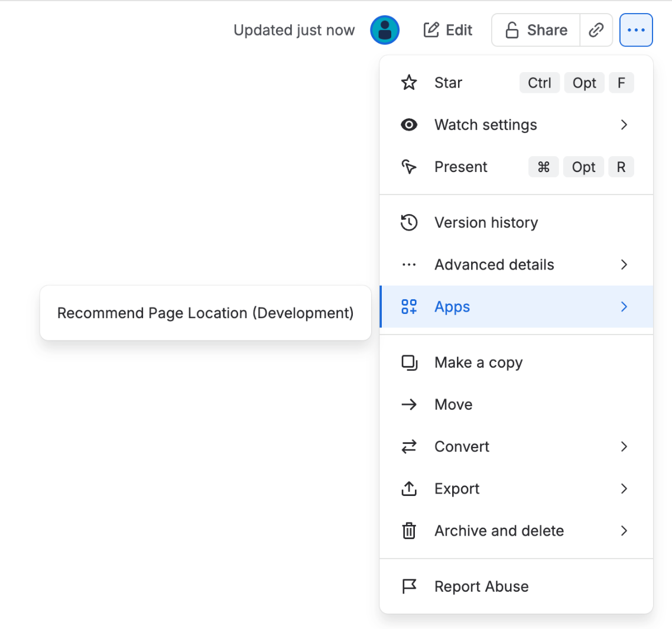Choose Version history from the menu

pyautogui.click(x=517, y=222)
